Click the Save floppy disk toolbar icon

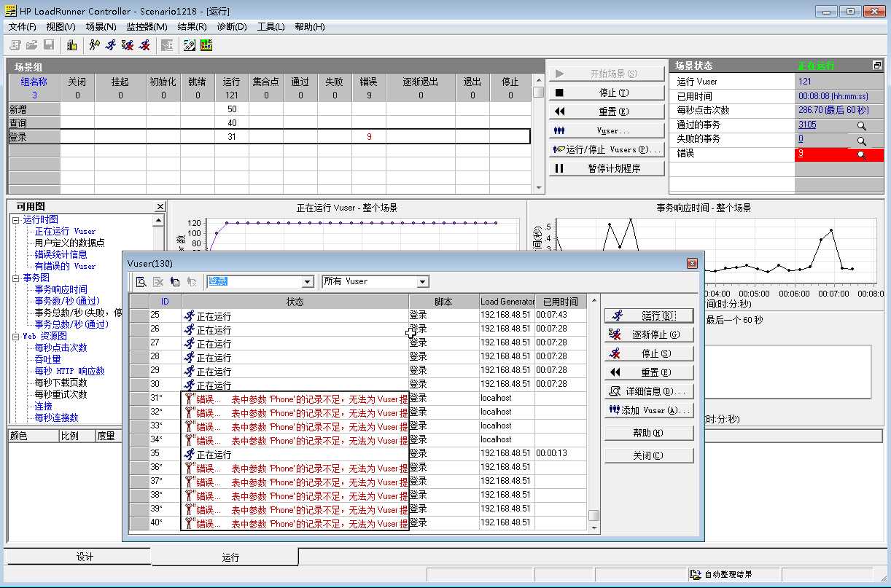[49, 45]
